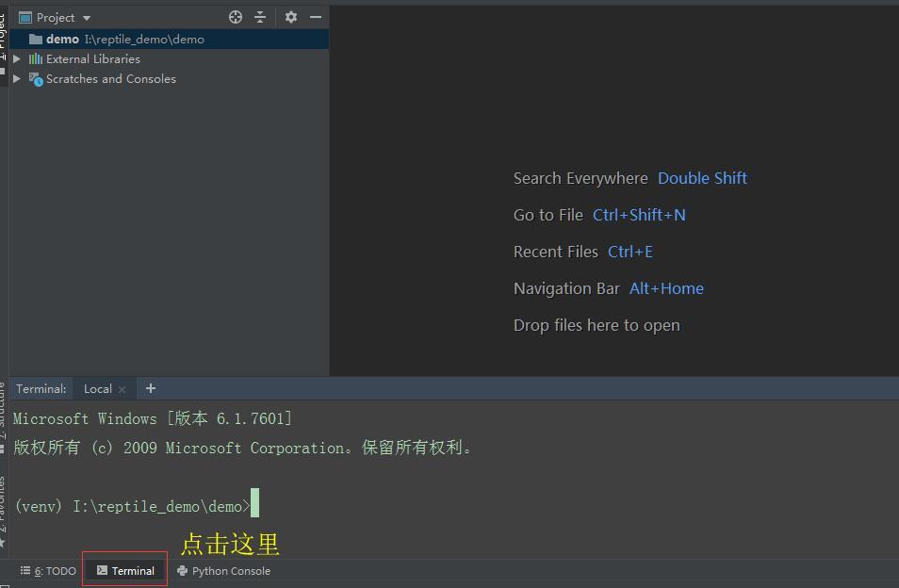Click the '2009 Microsoft Corporation' copyright line
The height and width of the screenshot is (588, 899).
click(x=243, y=447)
